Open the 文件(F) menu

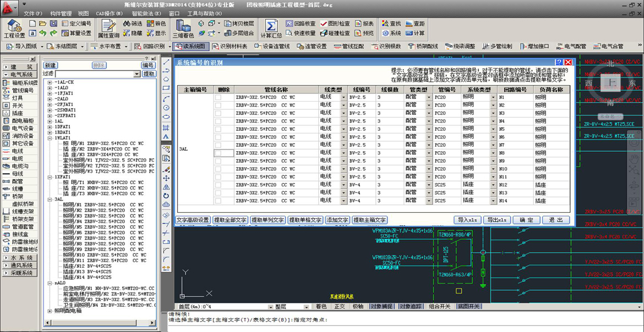[x=33, y=14]
